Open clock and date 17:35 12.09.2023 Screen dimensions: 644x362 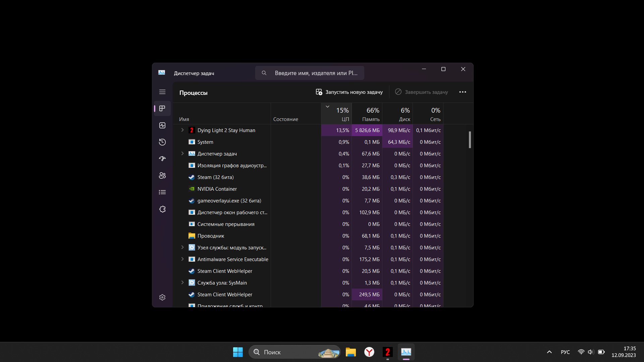pos(624,352)
